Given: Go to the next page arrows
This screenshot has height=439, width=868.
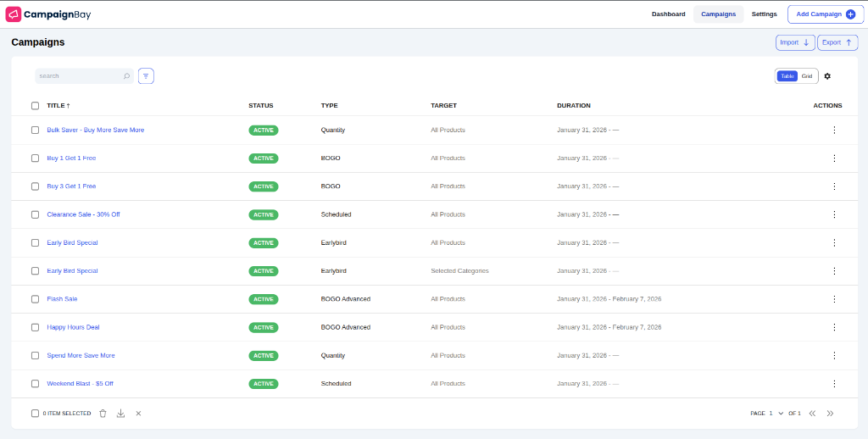Looking at the screenshot, I should click(830, 414).
